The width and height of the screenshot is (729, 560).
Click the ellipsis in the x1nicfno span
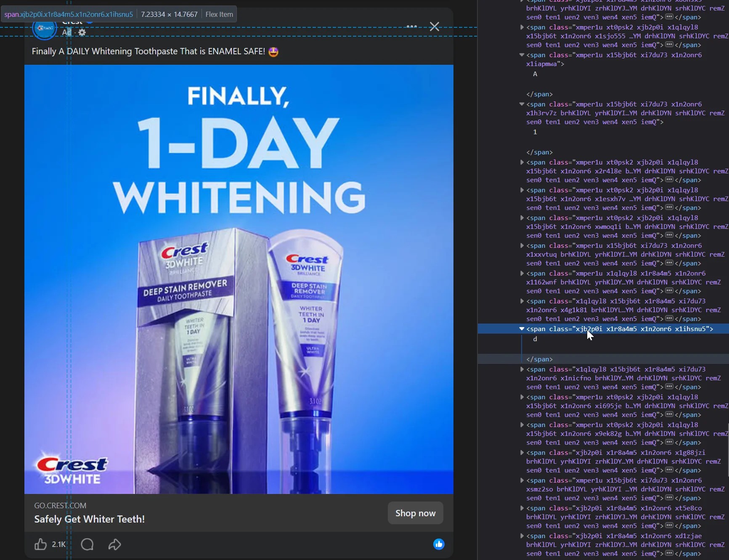click(x=669, y=387)
